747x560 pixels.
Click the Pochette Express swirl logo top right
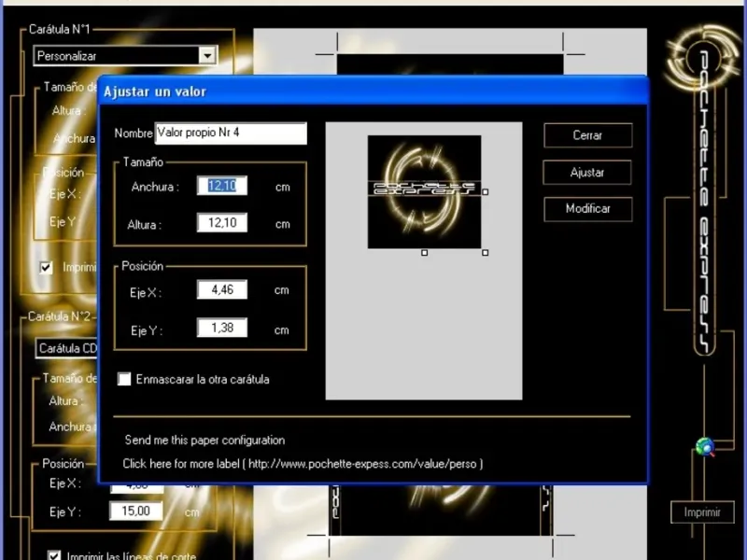click(703, 56)
